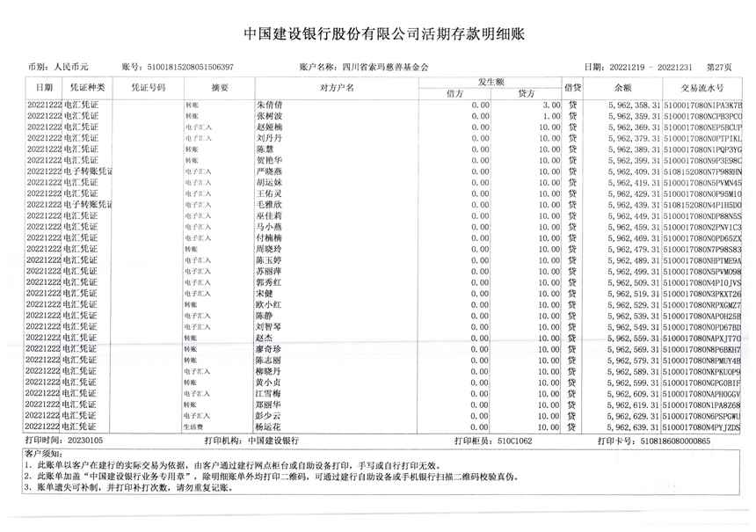The height and width of the screenshot is (532, 756).
Task: Select counterparty name 周晓玲
Action: pos(269,249)
